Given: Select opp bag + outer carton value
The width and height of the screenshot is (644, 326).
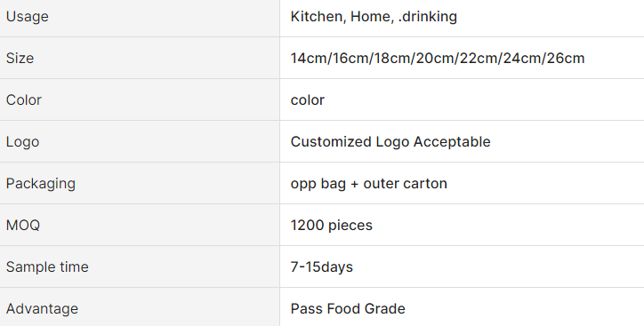Looking at the screenshot, I should click(369, 184).
